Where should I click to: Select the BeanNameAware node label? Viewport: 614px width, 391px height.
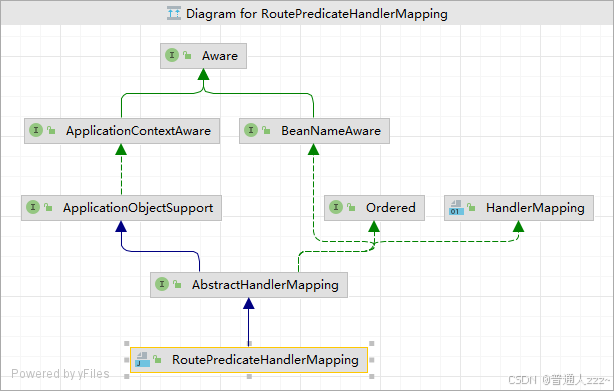pos(331,131)
